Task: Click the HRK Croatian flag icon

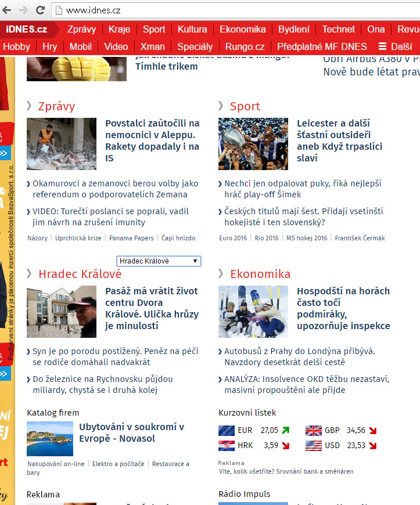Action: [227, 446]
